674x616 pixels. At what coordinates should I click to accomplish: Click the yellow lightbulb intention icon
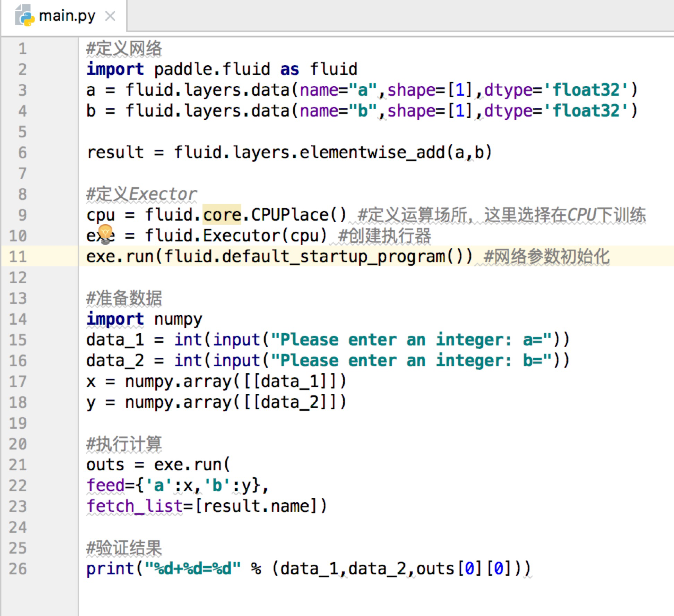click(x=105, y=234)
